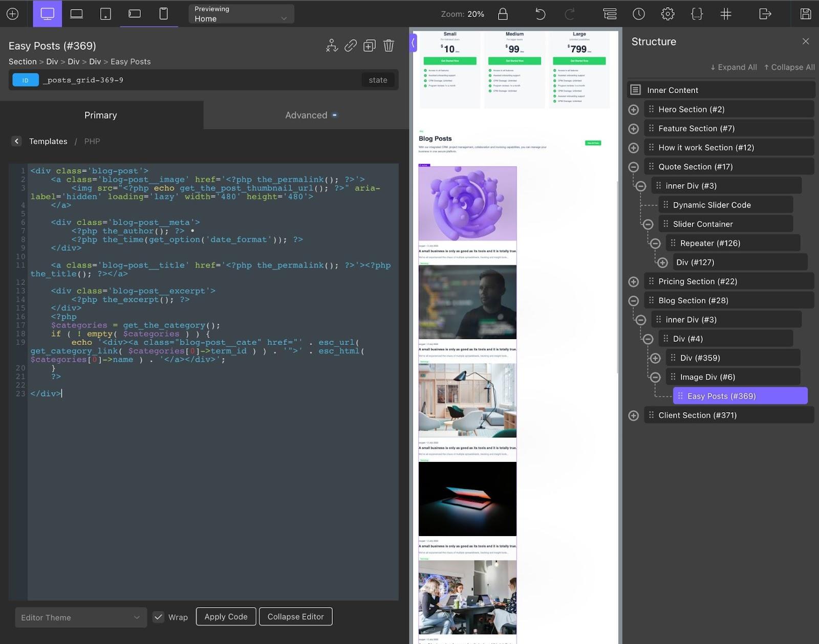
Task: Select the Inner Content row
Action: (x=721, y=90)
